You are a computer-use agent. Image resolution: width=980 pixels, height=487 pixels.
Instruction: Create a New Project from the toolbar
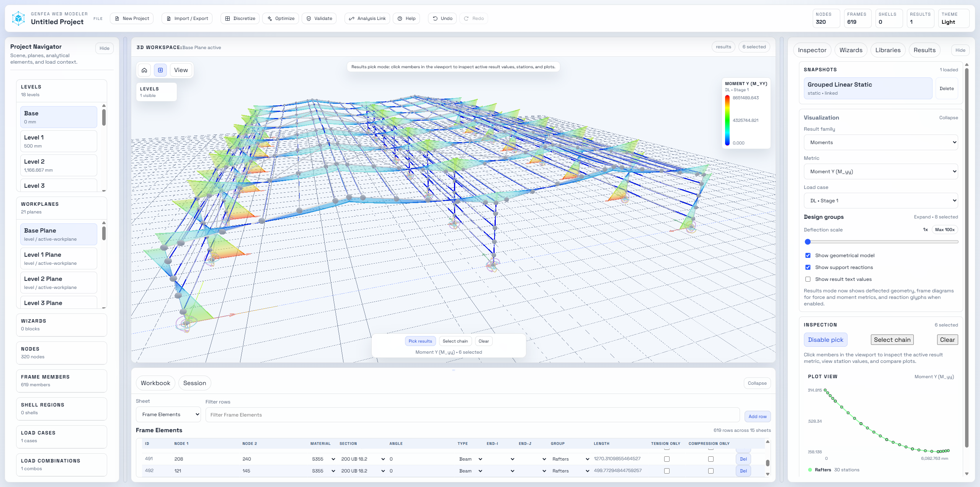pyautogui.click(x=131, y=18)
